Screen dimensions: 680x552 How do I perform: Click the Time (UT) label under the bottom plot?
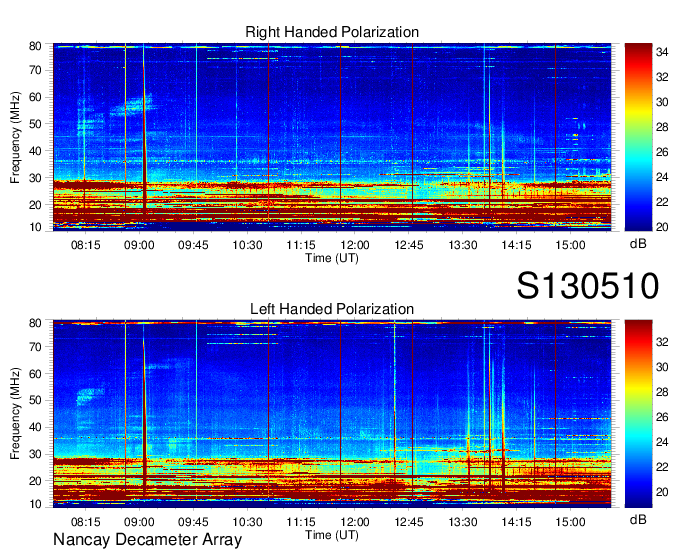coord(332,535)
